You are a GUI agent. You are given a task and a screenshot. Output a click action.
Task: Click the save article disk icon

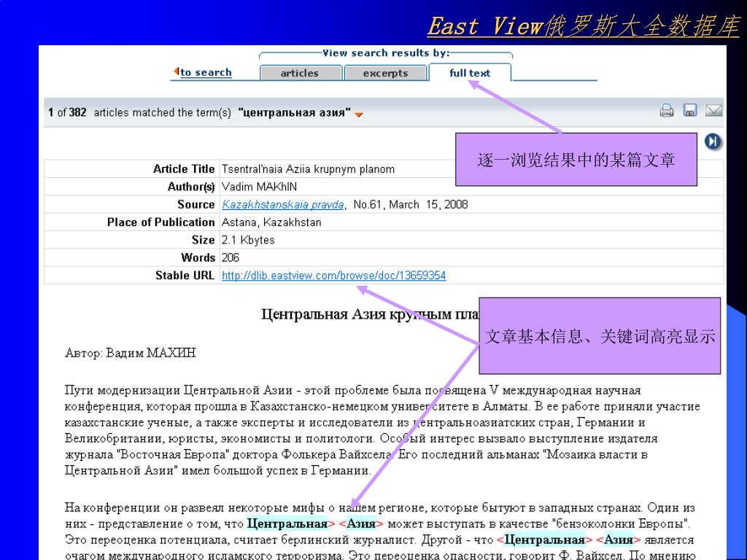(x=690, y=111)
